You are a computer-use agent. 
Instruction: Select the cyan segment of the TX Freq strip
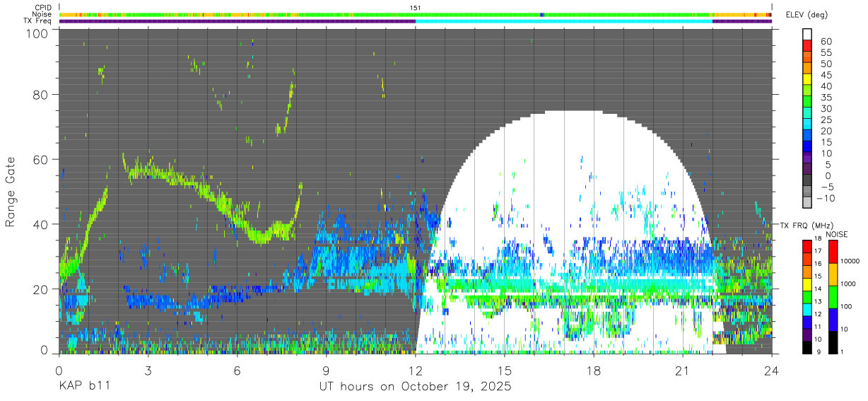[563, 21]
